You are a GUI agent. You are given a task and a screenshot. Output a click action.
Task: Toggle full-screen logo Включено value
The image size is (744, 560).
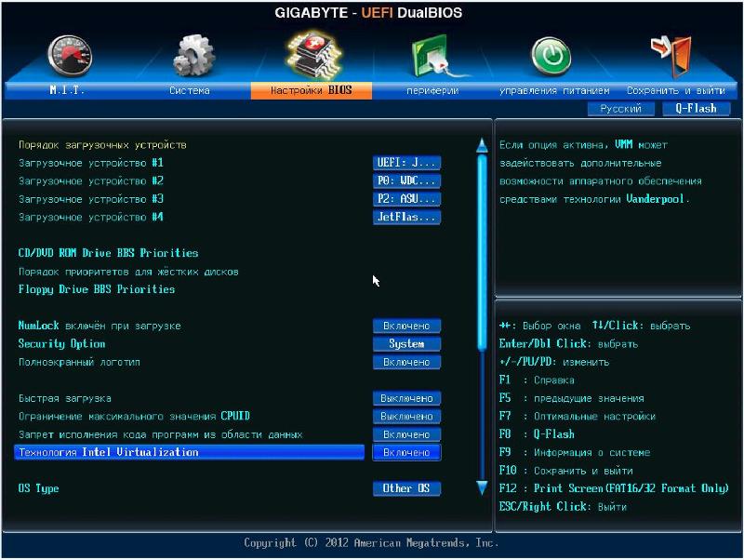coord(406,362)
